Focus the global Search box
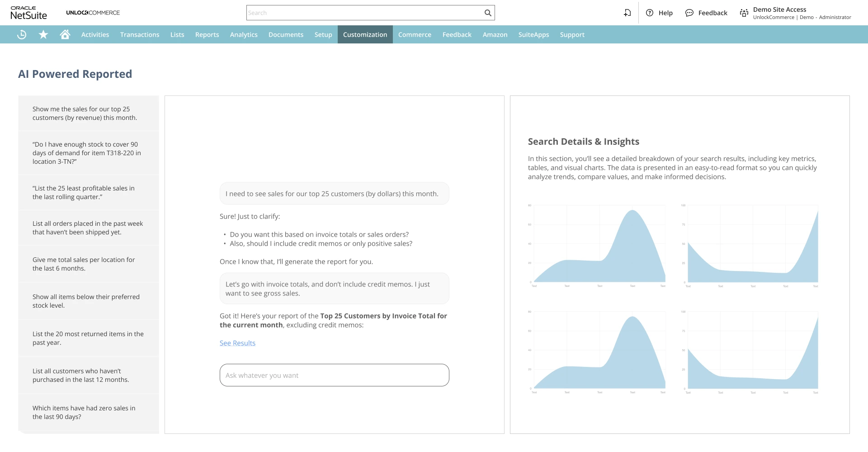The image size is (868, 452). pos(364,13)
